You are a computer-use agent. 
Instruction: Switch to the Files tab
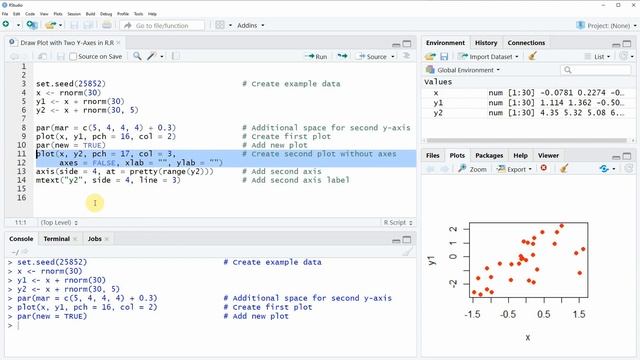(x=432, y=156)
